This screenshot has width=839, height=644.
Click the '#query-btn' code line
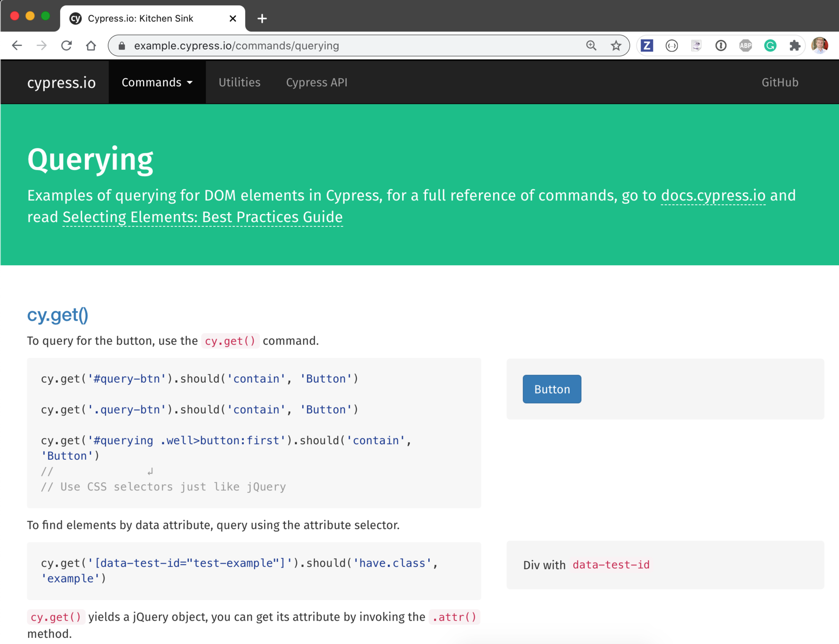point(199,379)
